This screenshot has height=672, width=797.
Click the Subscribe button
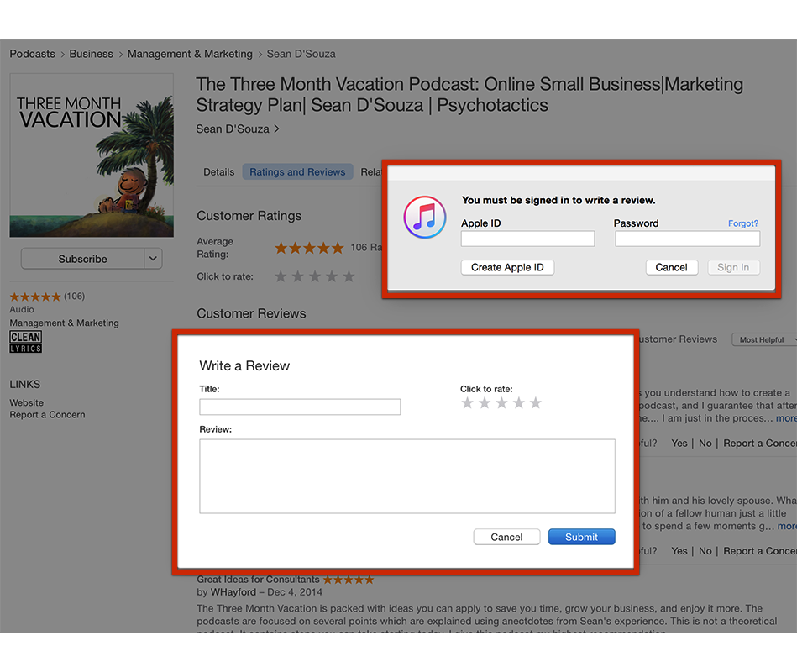(x=82, y=259)
